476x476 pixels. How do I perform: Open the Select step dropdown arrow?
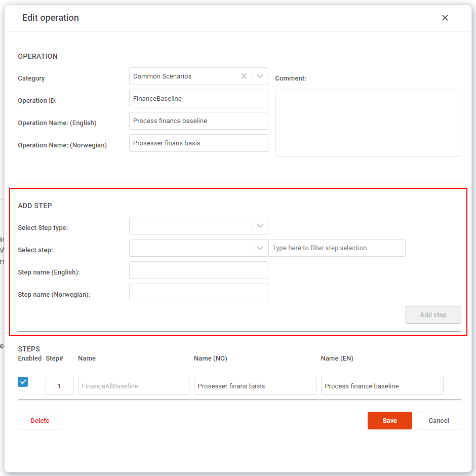coord(260,248)
